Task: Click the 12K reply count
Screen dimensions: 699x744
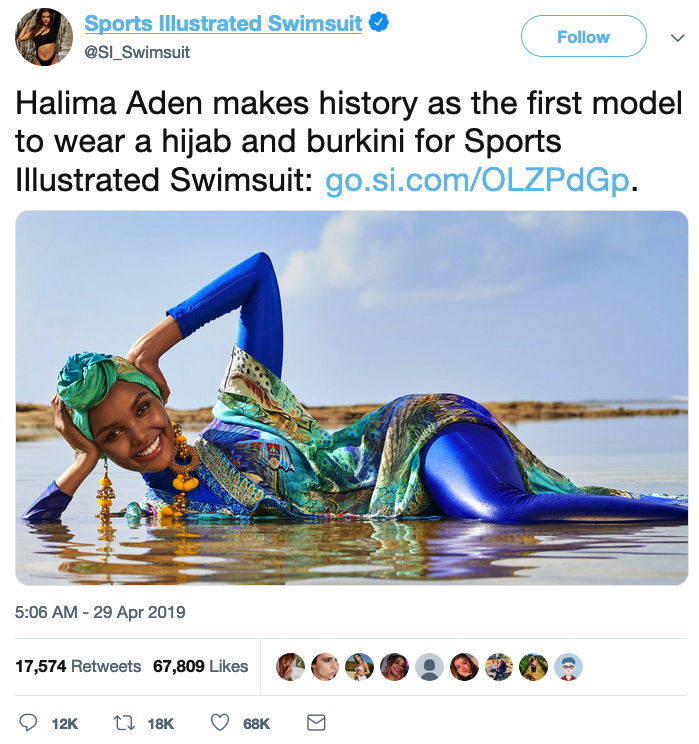Action: [65, 724]
